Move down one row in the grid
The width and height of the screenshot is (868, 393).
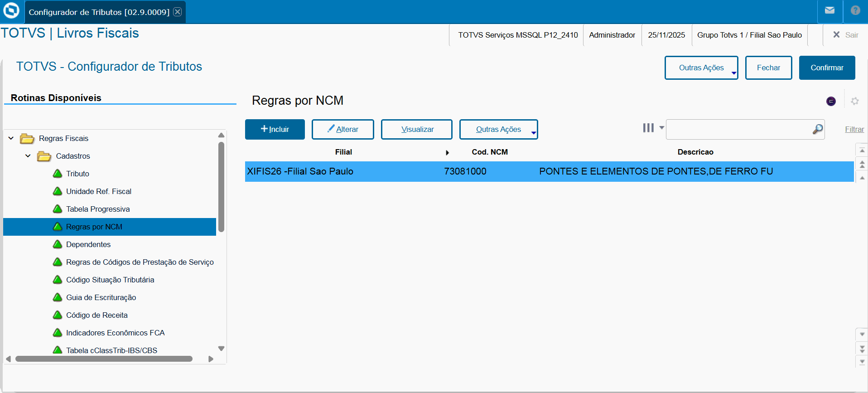tap(862, 334)
